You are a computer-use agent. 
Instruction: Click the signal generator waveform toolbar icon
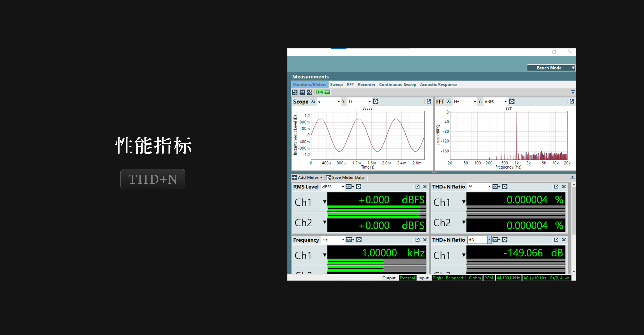click(302, 92)
